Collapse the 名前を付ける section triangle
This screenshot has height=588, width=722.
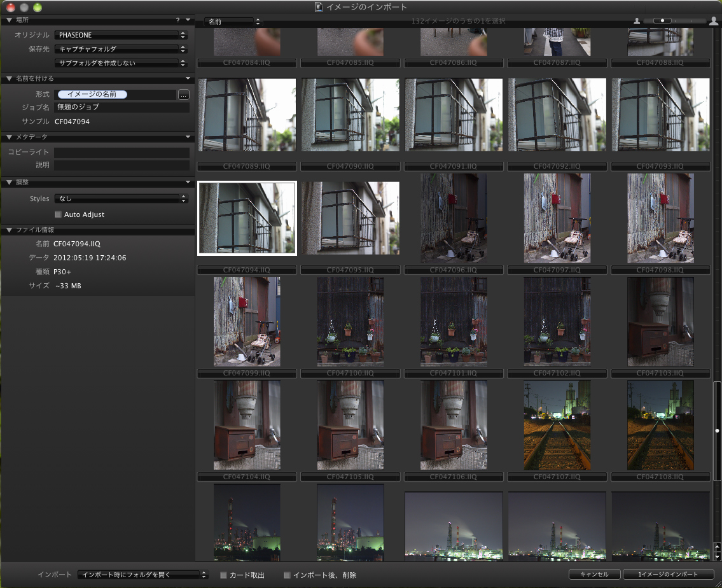click(x=9, y=79)
